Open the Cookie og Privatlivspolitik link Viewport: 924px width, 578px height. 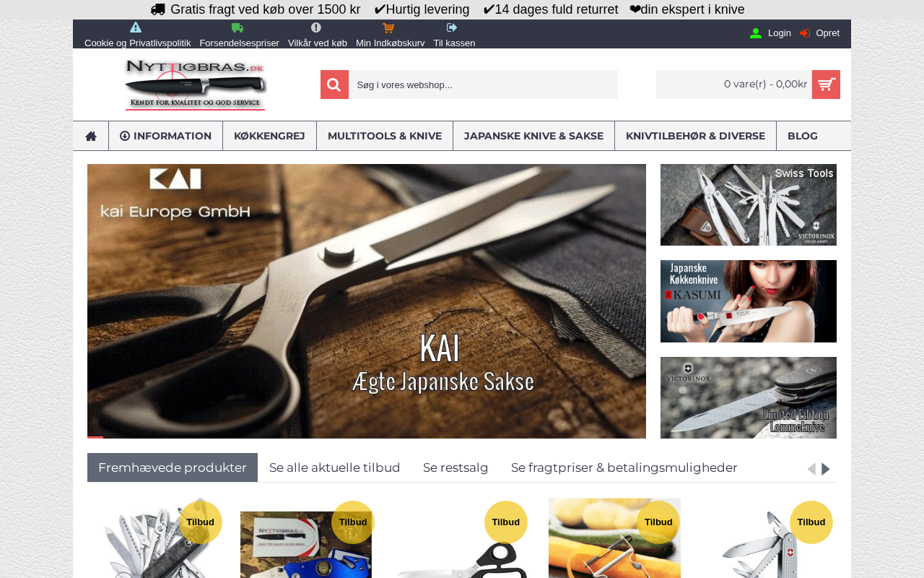click(x=138, y=43)
